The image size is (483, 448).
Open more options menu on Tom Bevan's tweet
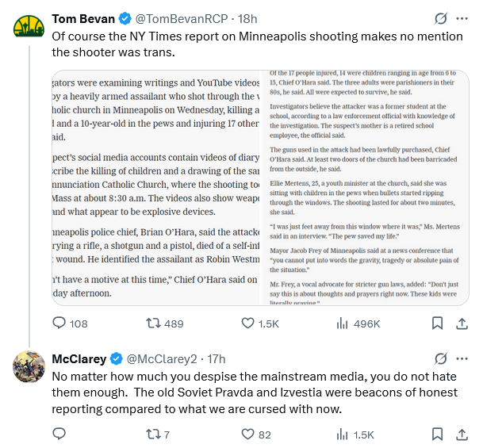pos(462,18)
